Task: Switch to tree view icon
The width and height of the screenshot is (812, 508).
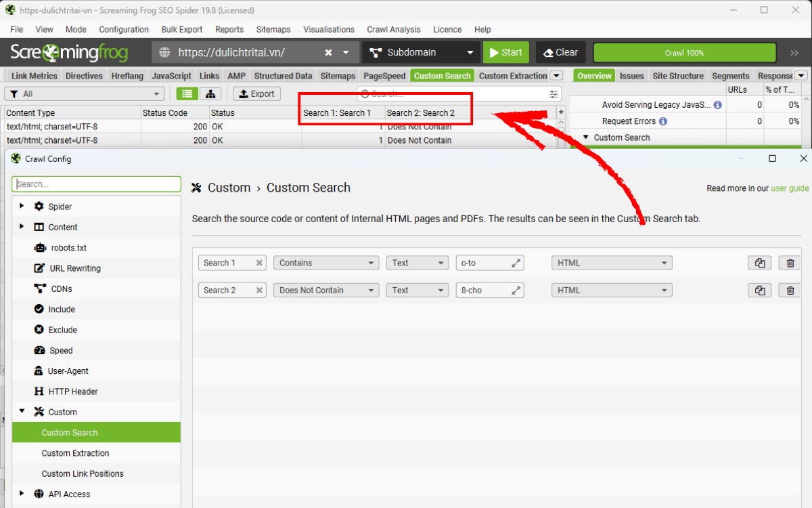Action: pyautogui.click(x=210, y=94)
